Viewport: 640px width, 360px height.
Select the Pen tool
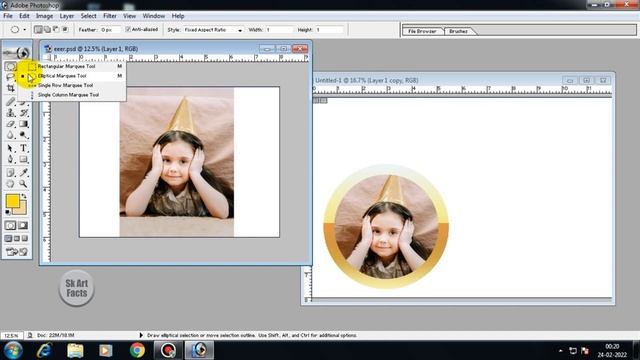point(11,159)
